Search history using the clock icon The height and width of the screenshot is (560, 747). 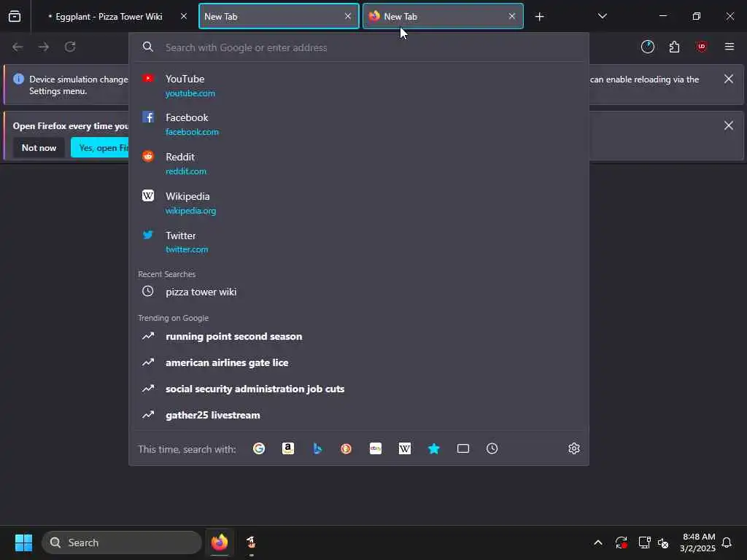pos(492,448)
